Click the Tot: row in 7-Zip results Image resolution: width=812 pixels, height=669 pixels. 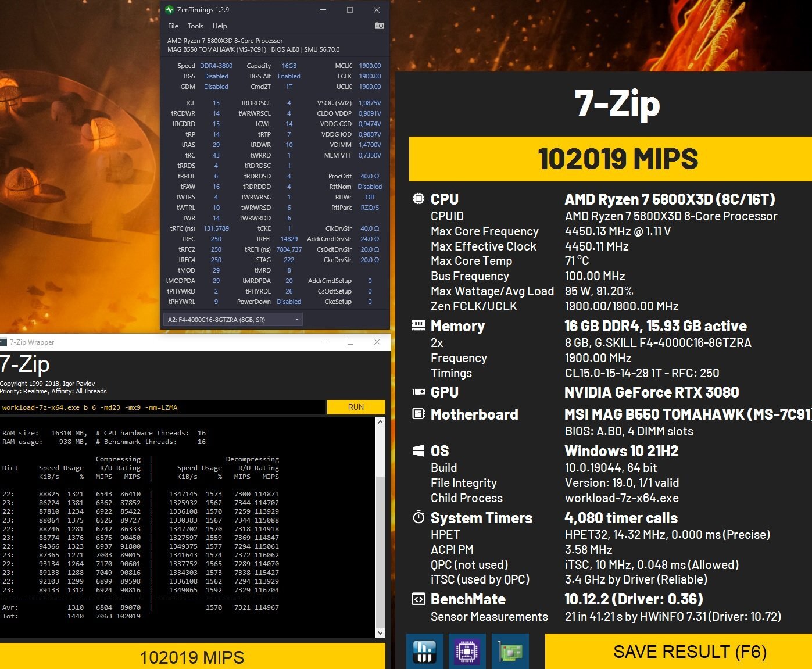[71, 616]
